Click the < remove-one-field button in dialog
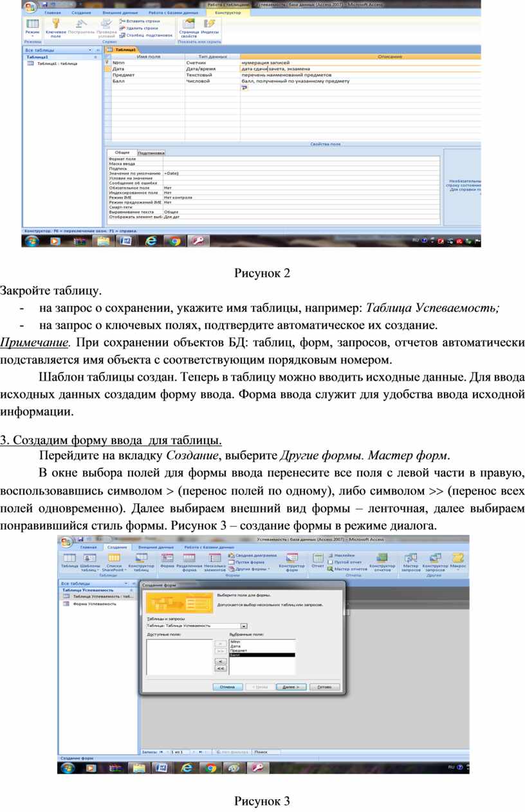 tap(220, 661)
